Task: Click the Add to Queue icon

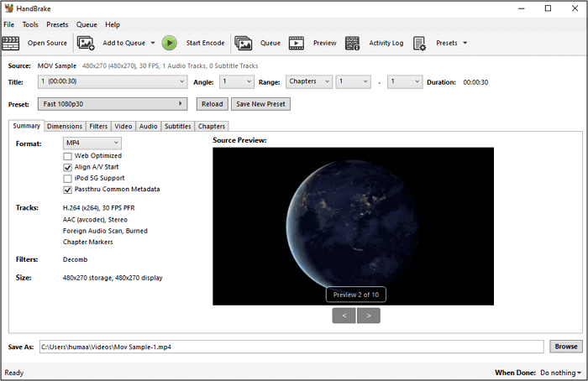Action: tap(86, 43)
